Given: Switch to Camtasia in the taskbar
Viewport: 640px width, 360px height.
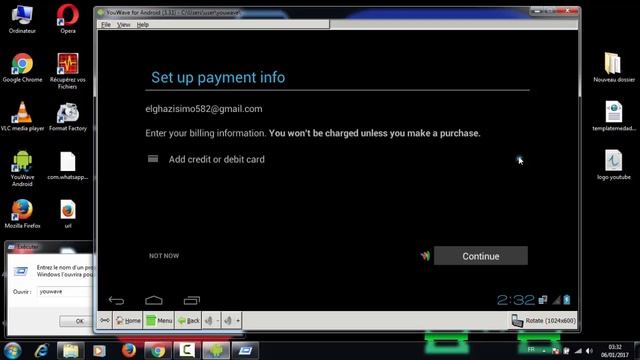Looking at the screenshot, I should (x=187, y=351).
